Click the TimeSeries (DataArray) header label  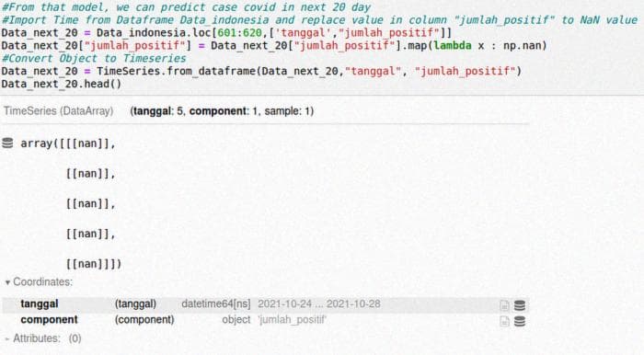click(58, 110)
